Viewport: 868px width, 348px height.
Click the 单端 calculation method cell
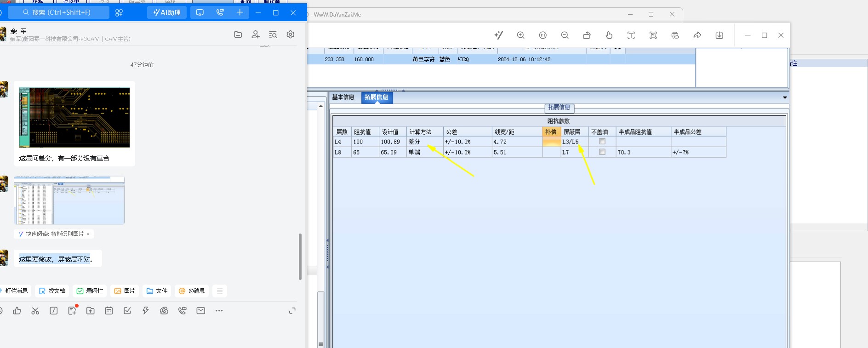(x=425, y=153)
